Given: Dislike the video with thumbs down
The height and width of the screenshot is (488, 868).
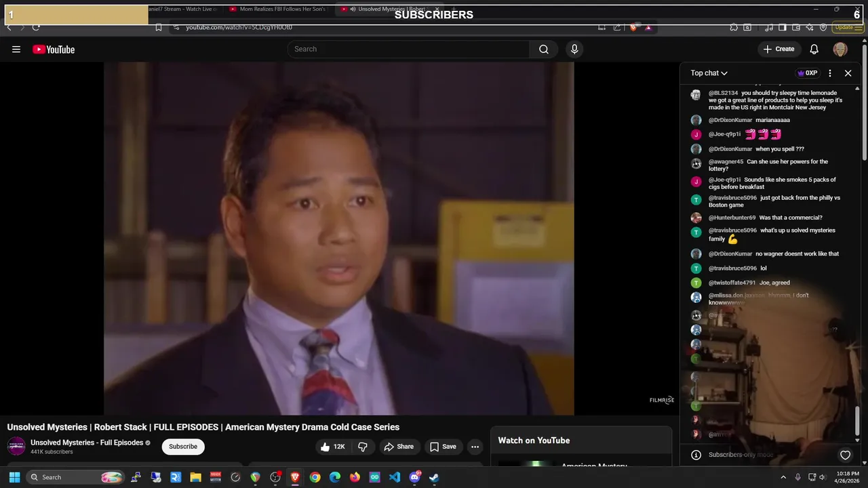Looking at the screenshot, I should click(x=363, y=447).
